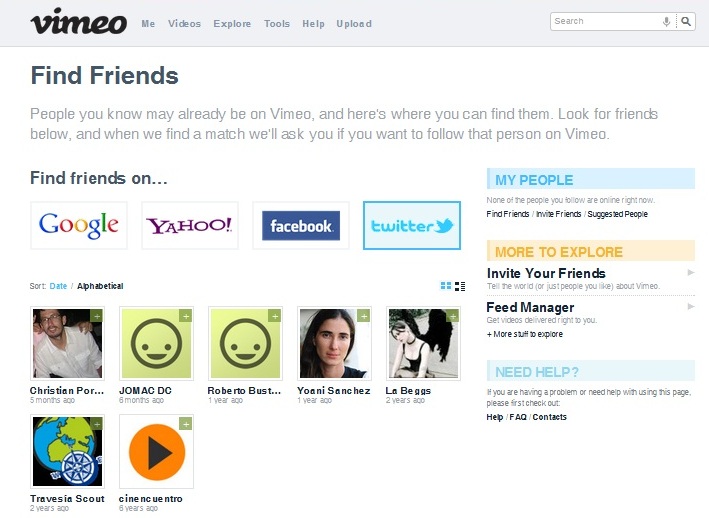
Task: Sort friends by Date
Action: [x=59, y=286]
